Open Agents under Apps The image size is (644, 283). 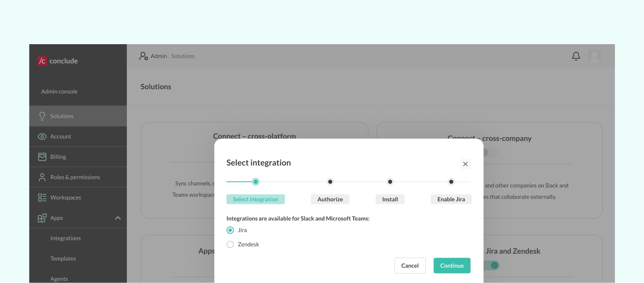pos(59,279)
